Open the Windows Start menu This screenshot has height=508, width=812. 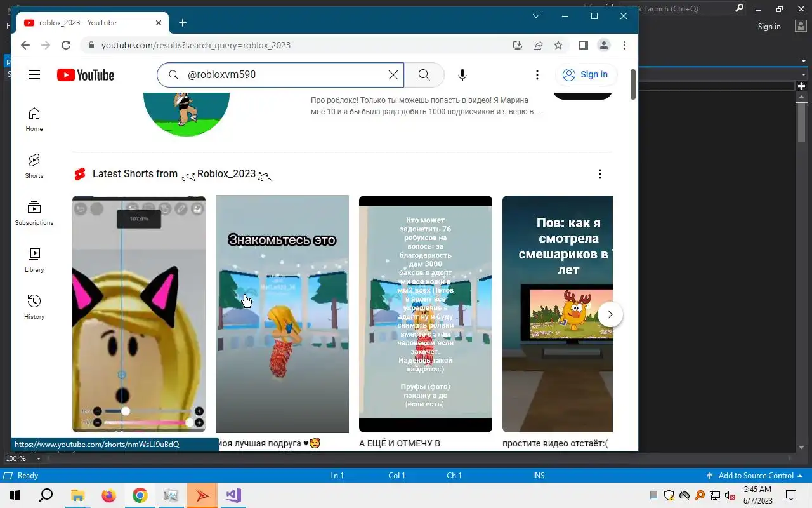[15, 495]
